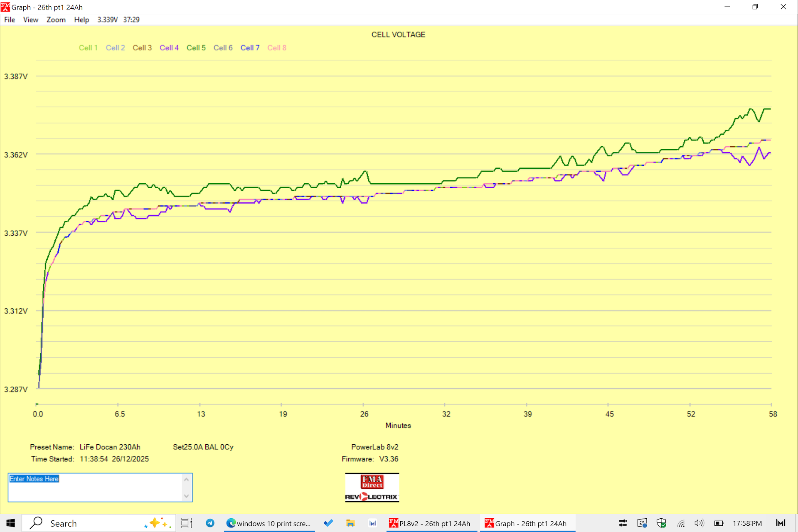Click the FMA Direct Revolectrix logo
The height and width of the screenshot is (532, 798).
[372, 488]
